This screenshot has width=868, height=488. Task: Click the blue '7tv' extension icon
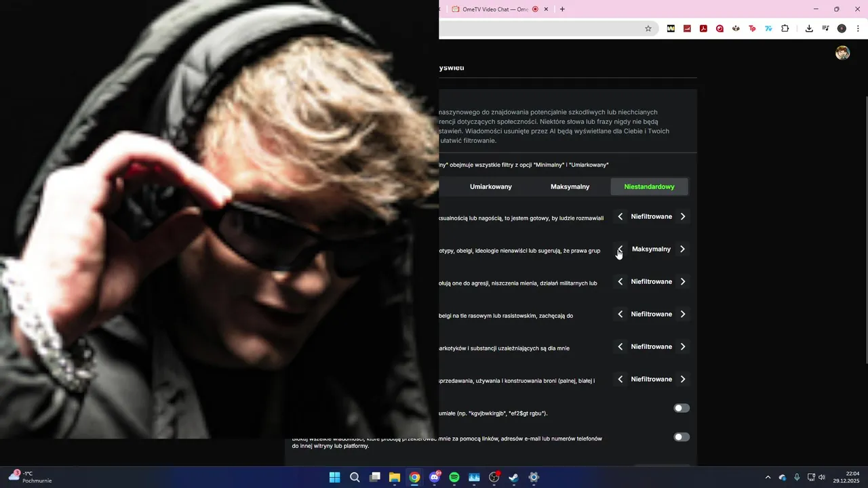(768, 28)
